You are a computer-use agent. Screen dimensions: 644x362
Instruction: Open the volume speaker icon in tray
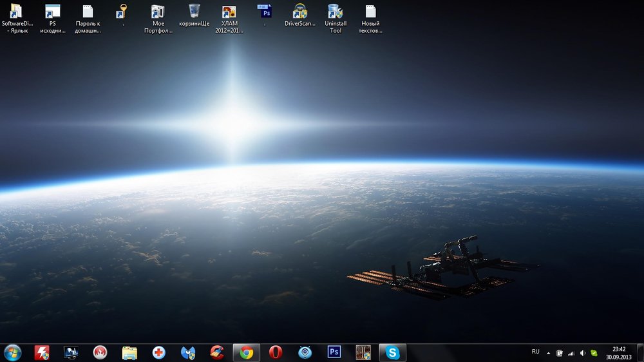[582, 353]
